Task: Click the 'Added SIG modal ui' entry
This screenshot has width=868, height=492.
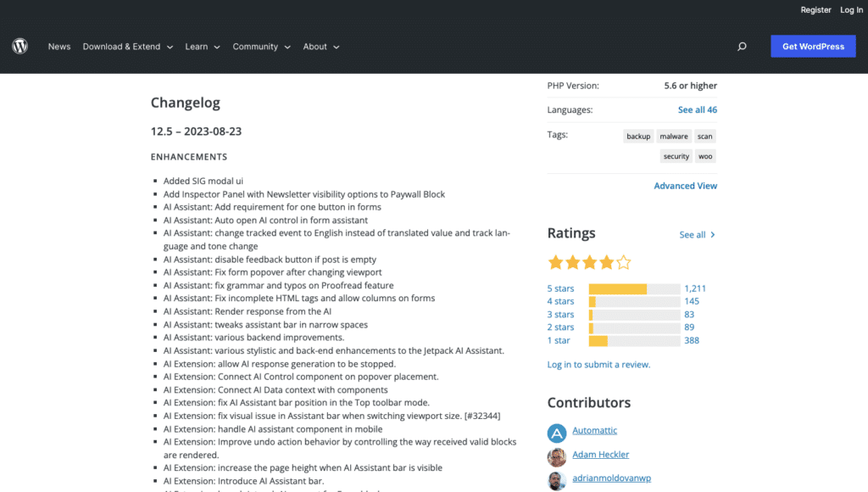Action: 203,182
